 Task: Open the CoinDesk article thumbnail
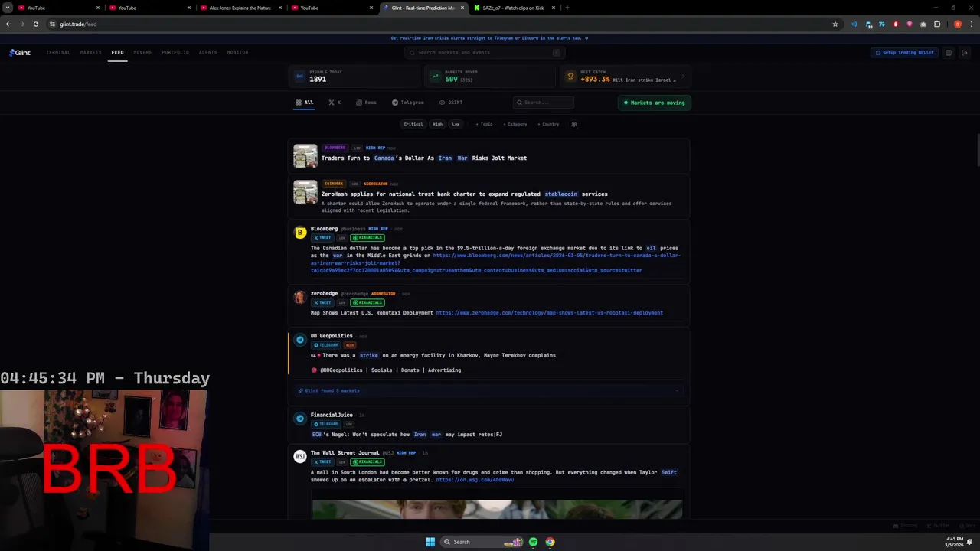tap(305, 192)
